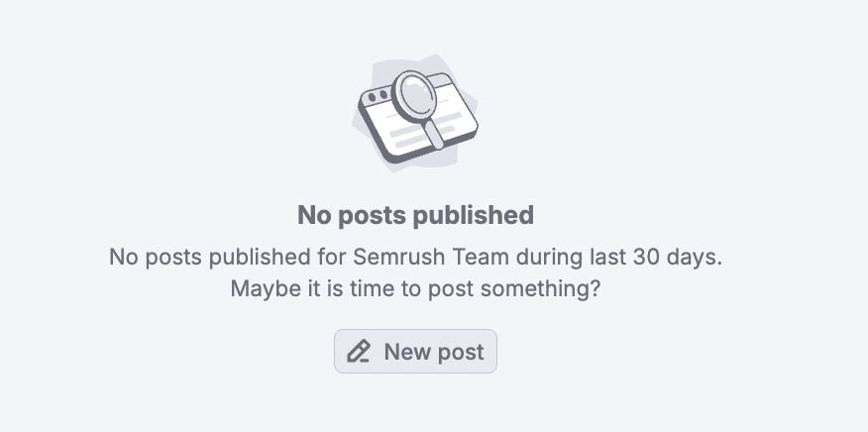Image resolution: width=868 pixels, height=432 pixels.
Task: Select the "No posts published" heading
Action: (x=415, y=215)
